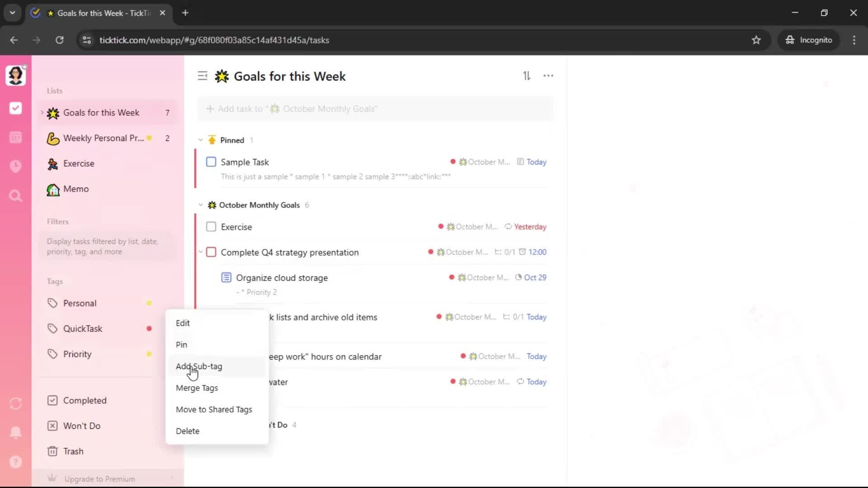Click the red dot next to QuickTask tag

tap(149, 328)
